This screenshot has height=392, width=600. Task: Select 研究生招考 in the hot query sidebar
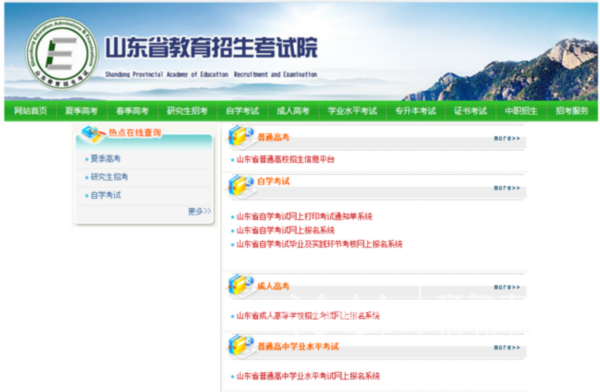[x=109, y=177]
